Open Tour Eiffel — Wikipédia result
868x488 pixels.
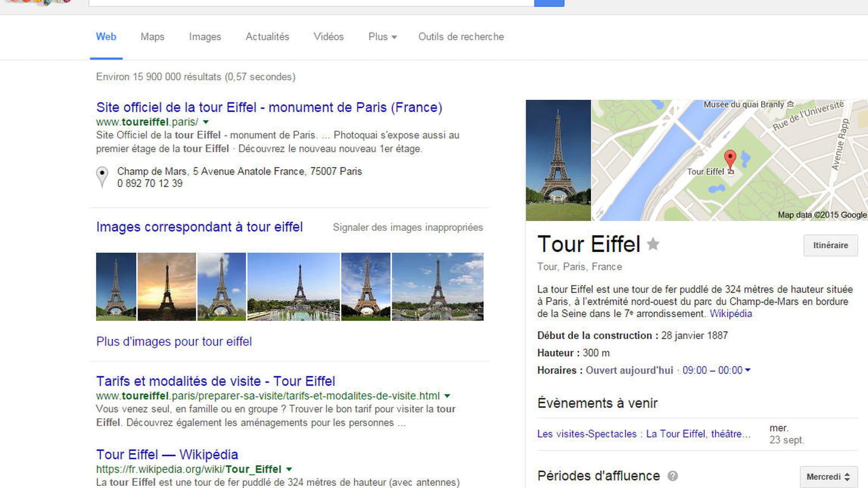pos(167,454)
